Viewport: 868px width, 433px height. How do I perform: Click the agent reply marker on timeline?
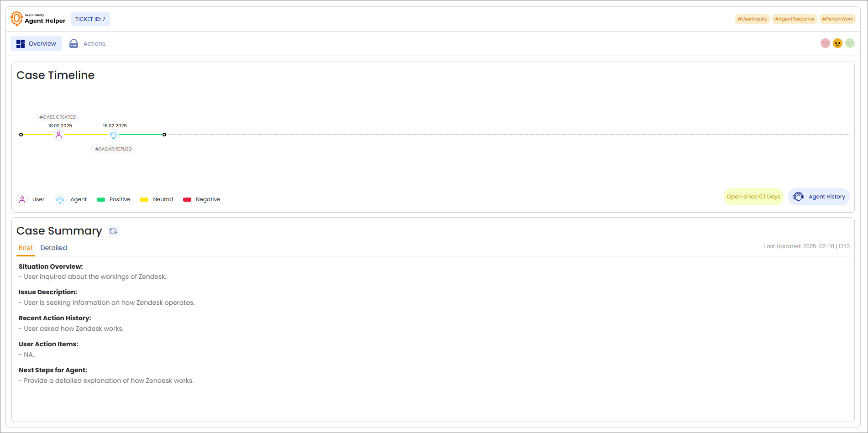(114, 135)
